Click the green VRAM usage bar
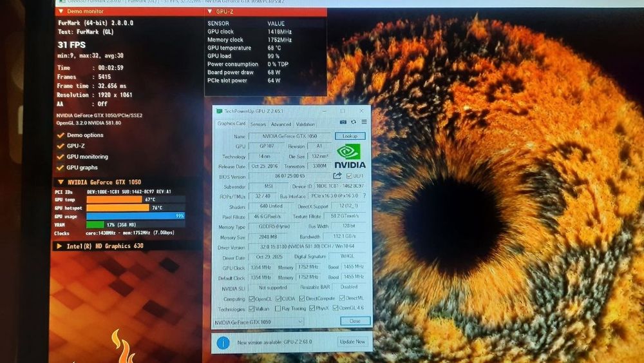644x363 pixels. pyautogui.click(x=95, y=225)
